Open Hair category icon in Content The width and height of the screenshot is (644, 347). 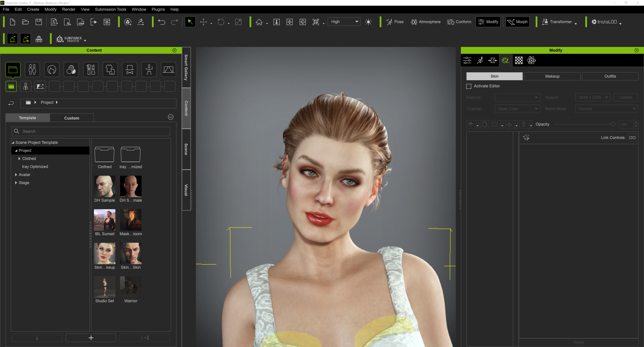(x=52, y=70)
